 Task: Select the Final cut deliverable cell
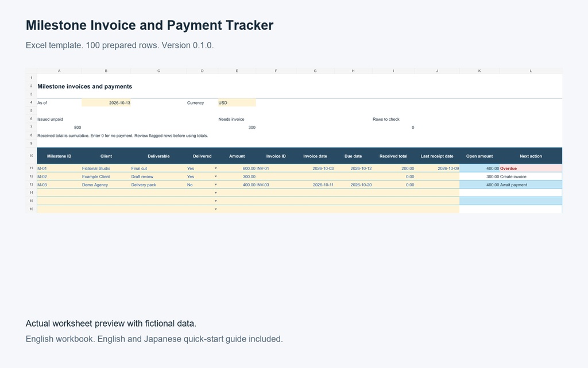point(158,168)
